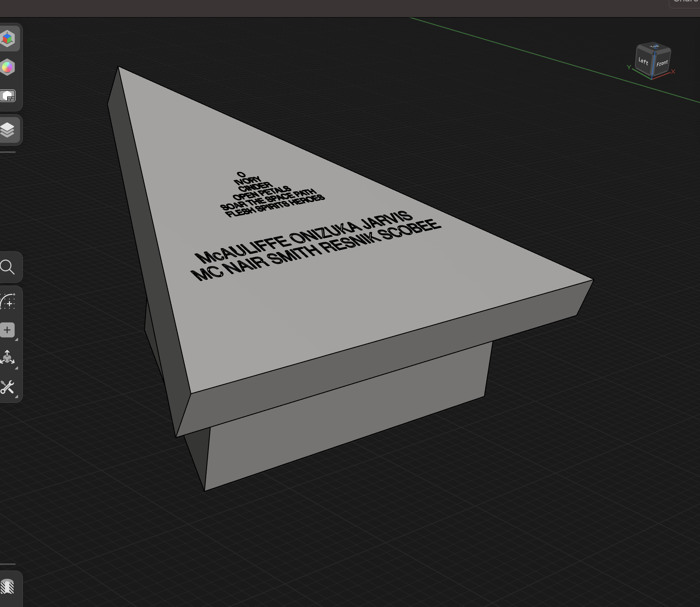Click the Top face of view cube
The width and height of the screenshot is (700, 607).
[x=654, y=47]
